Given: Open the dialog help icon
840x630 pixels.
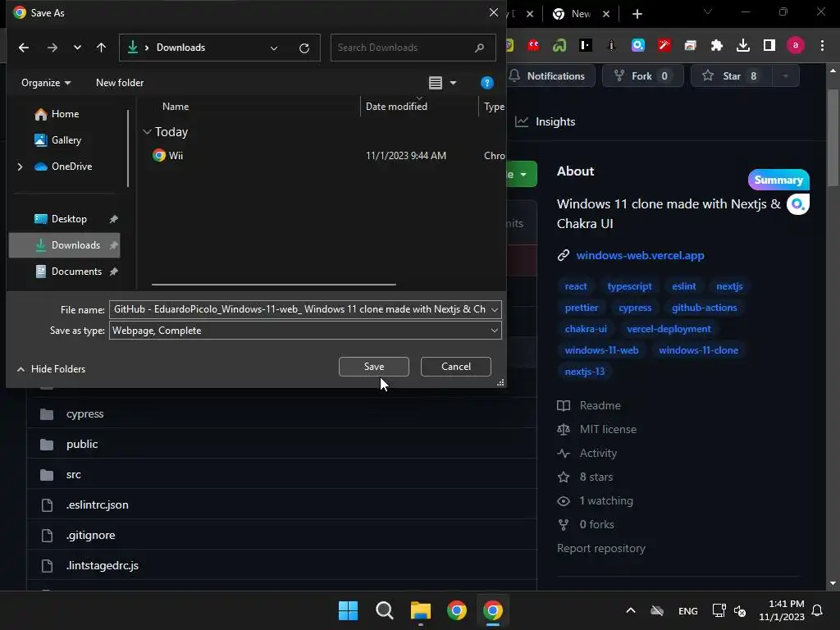Looking at the screenshot, I should pos(487,83).
